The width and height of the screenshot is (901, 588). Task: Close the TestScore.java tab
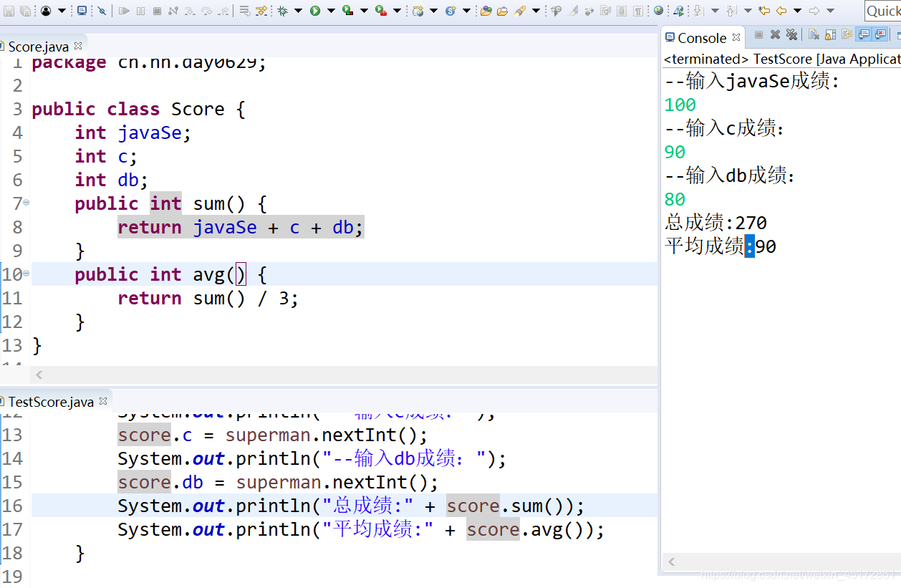tap(103, 401)
